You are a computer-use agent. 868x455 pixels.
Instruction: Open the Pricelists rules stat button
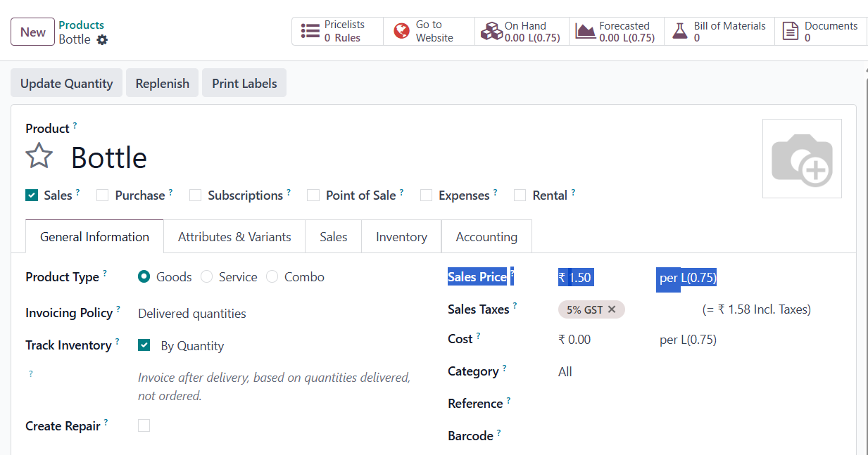pos(338,32)
